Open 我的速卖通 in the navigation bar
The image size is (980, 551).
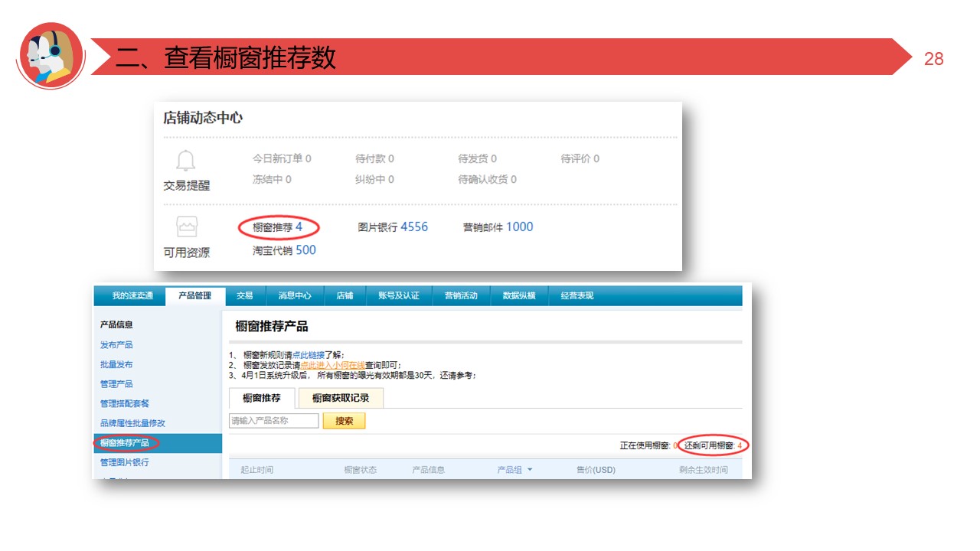132,296
